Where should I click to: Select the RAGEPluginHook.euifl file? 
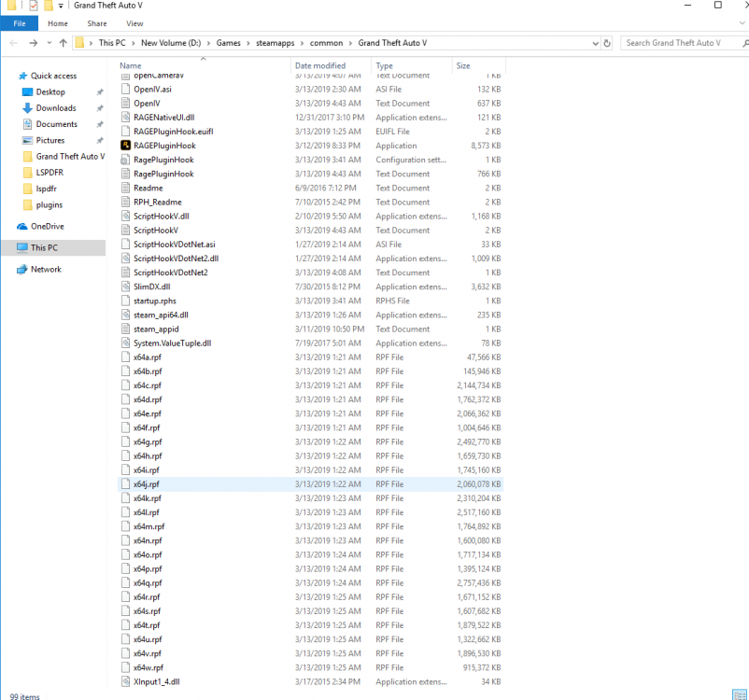point(174,132)
